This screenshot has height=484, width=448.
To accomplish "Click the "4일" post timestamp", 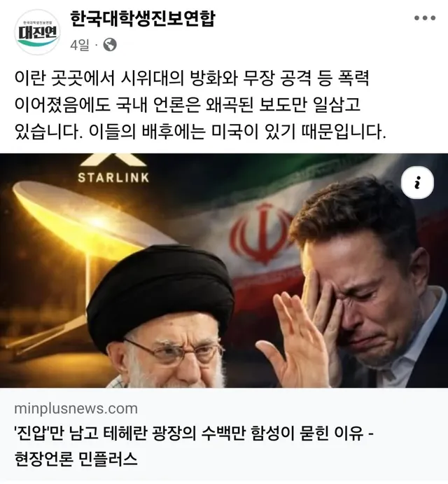I will 80,46.
